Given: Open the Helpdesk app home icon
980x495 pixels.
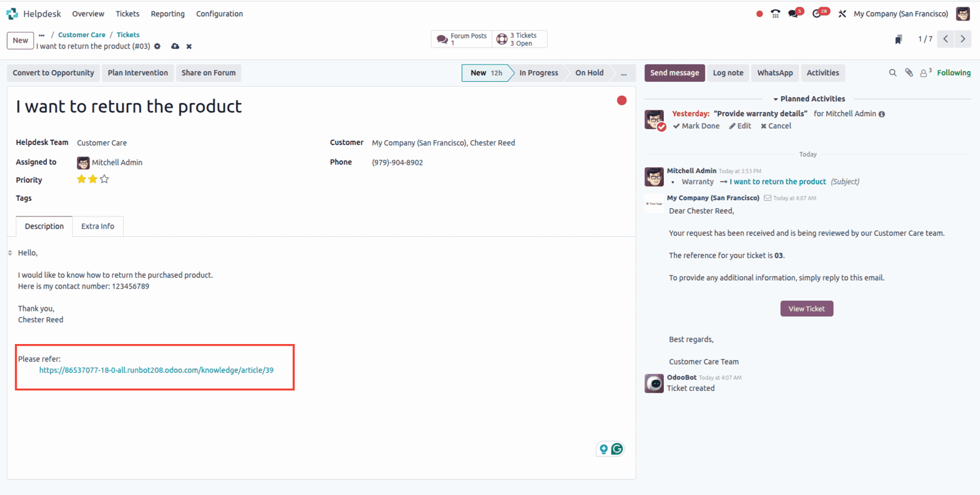Looking at the screenshot, I should [x=12, y=14].
